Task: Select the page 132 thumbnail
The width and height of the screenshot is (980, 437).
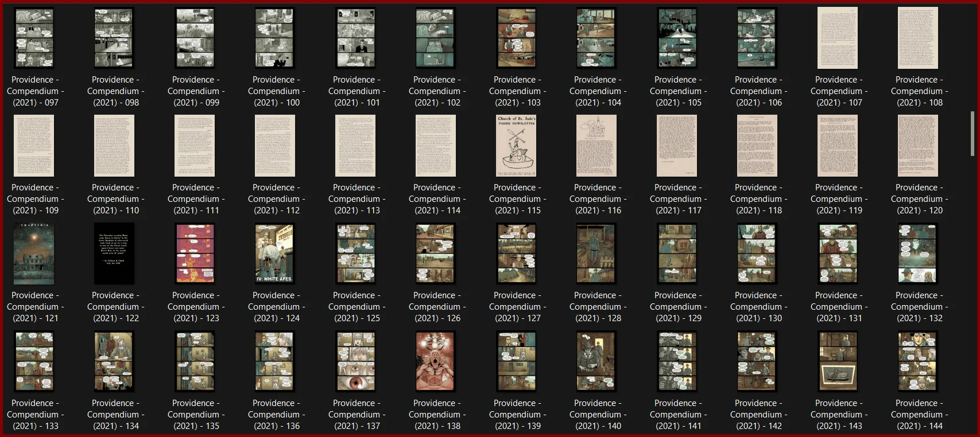Action: 918,253
